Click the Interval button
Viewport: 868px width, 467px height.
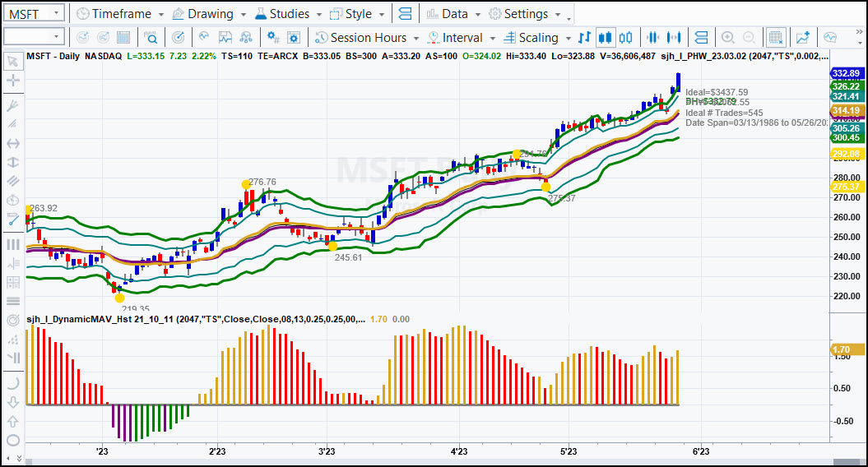tap(456, 38)
